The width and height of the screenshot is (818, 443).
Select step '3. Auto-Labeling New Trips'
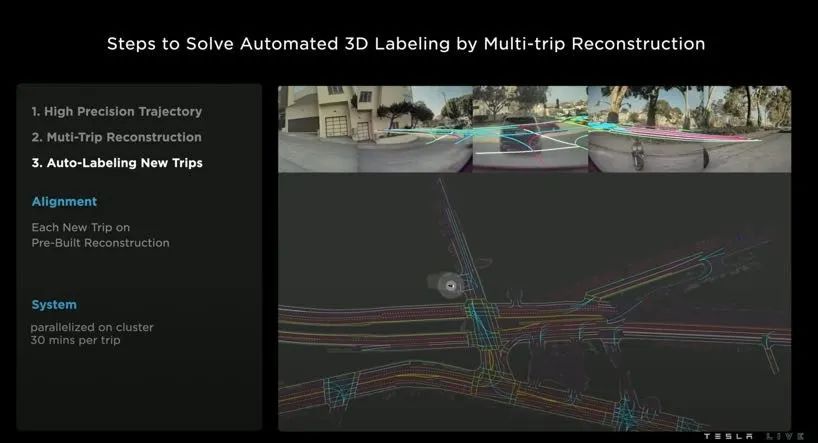click(x=117, y=163)
